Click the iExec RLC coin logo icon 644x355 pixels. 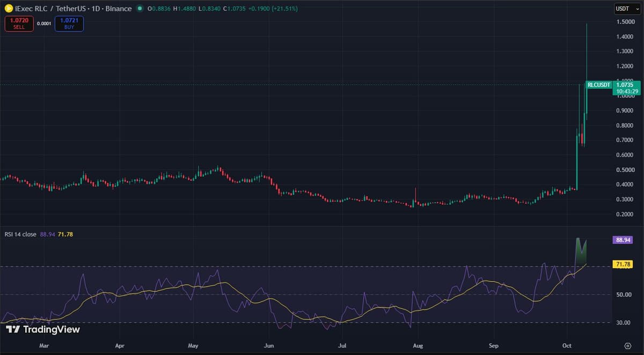coord(8,9)
